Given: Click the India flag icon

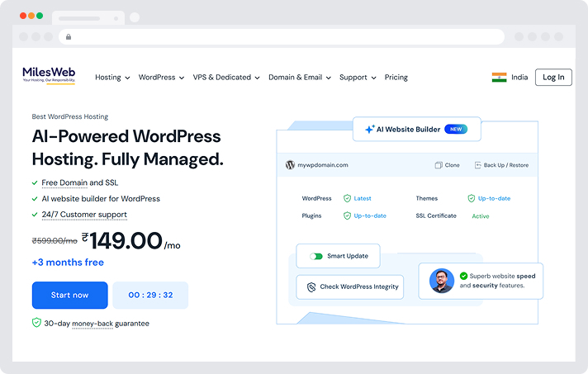Looking at the screenshot, I should tap(499, 78).
